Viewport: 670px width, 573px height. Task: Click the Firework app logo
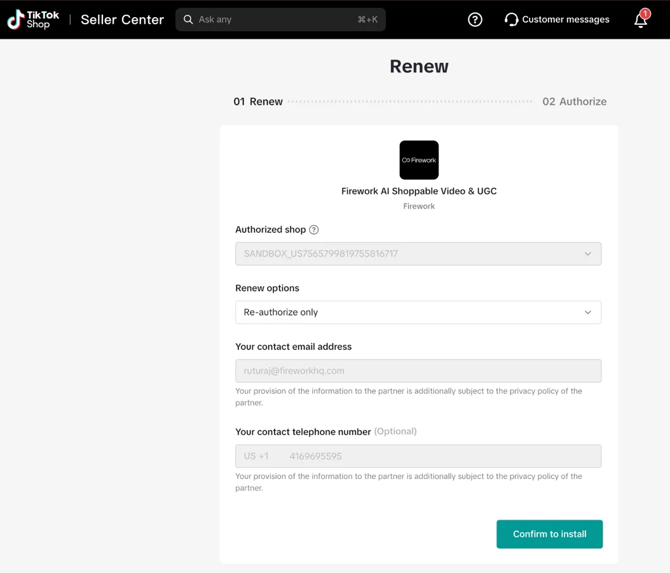[x=419, y=160]
